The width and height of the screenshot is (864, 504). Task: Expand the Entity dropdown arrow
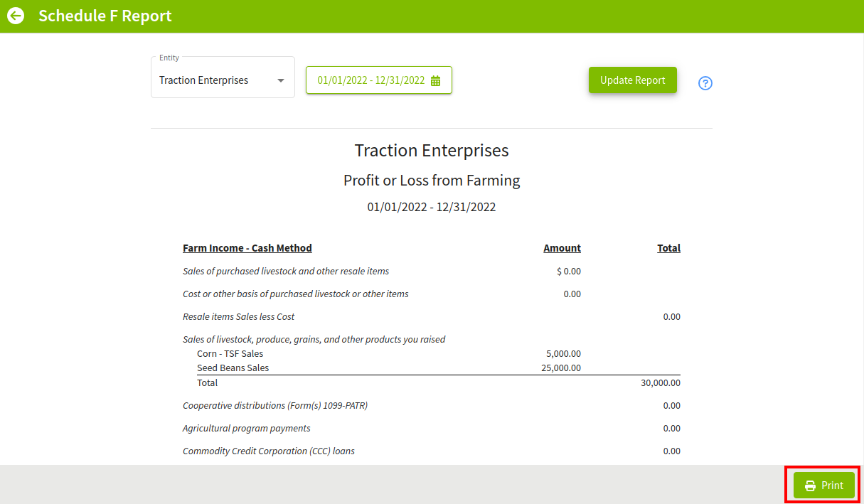[281, 80]
